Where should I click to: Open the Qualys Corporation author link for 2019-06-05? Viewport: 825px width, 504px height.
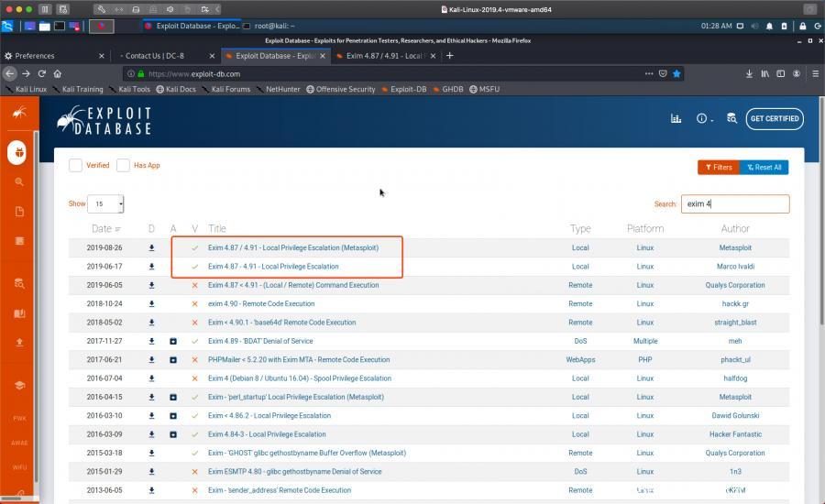point(735,285)
